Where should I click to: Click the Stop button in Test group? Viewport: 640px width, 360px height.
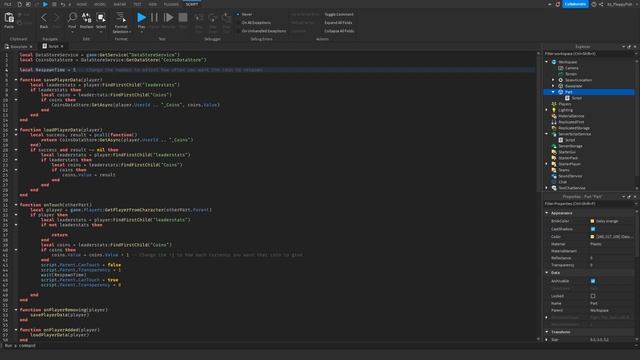pos(183,17)
